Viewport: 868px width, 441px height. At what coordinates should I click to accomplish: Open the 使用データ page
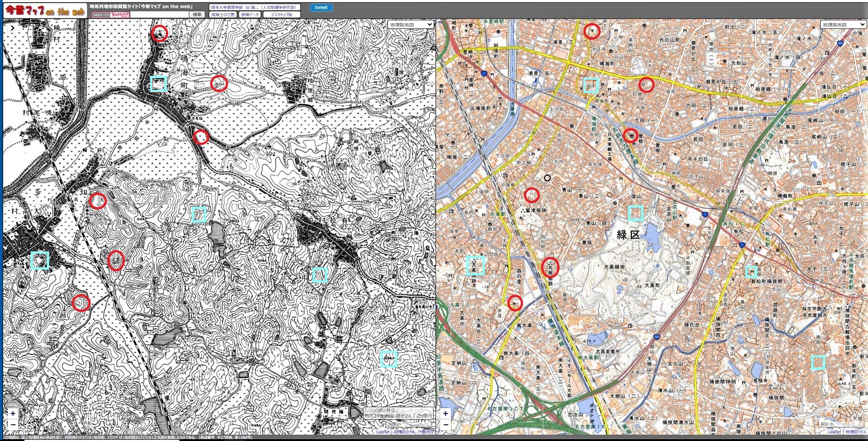point(250,14)
